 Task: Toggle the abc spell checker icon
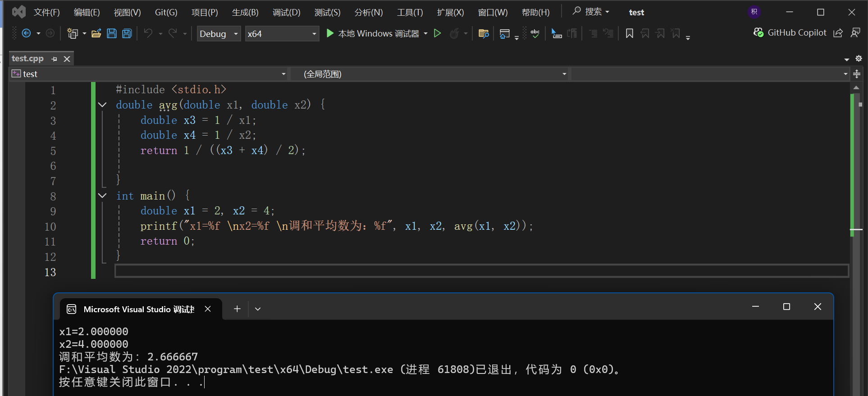(535, 33)
